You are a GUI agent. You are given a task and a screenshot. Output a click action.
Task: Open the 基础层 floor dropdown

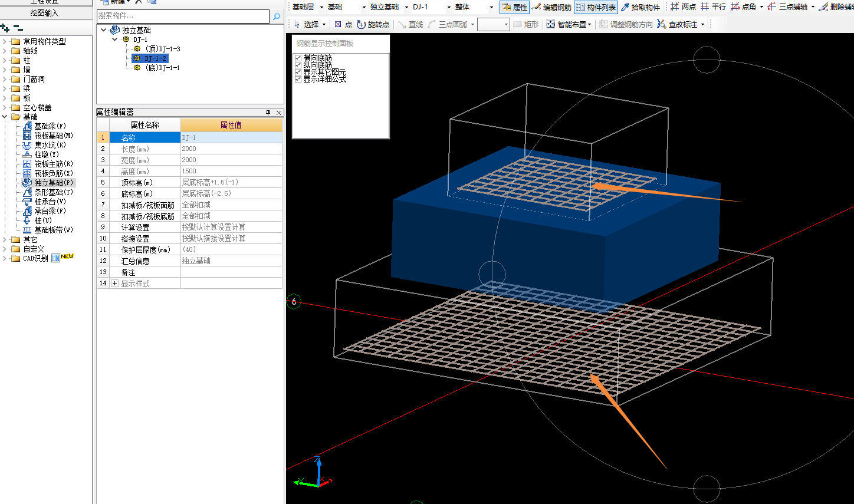[321, 7]
